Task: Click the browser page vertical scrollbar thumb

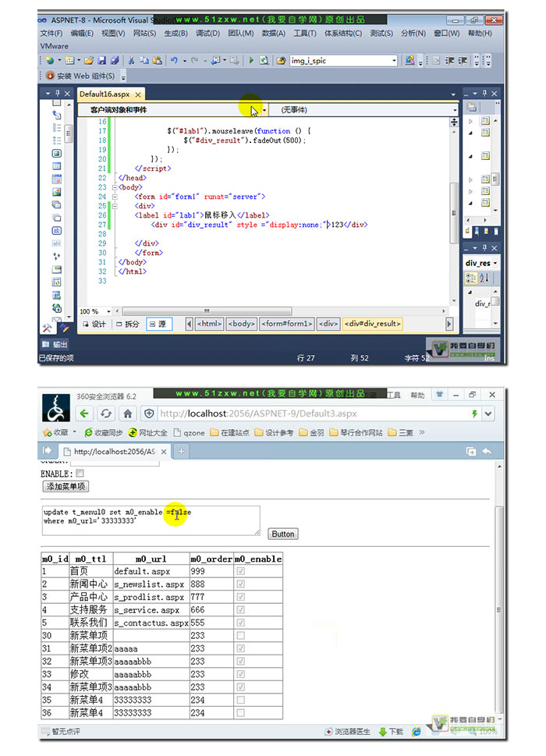Action: click(498, 609)
